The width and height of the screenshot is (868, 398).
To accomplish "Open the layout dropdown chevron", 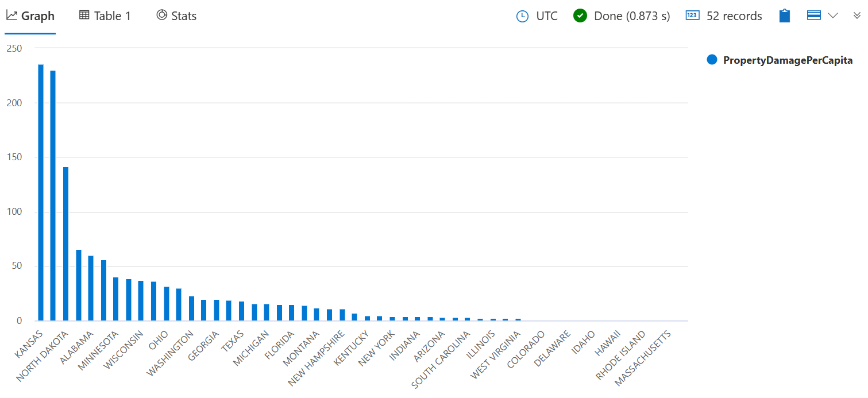I will 832,16.
